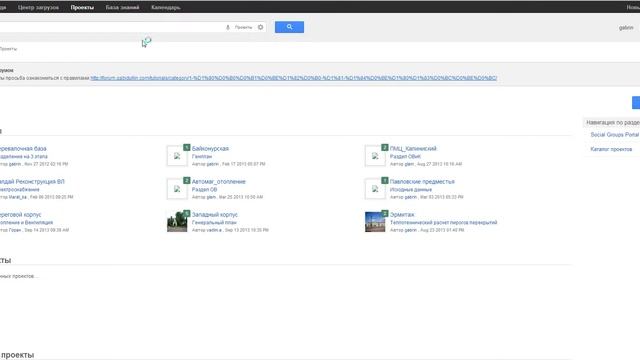The image size is (640, 360).
Task: Click the Теплотехнический расчет subtitle under Эрмитаж
Action: (443, 222)
